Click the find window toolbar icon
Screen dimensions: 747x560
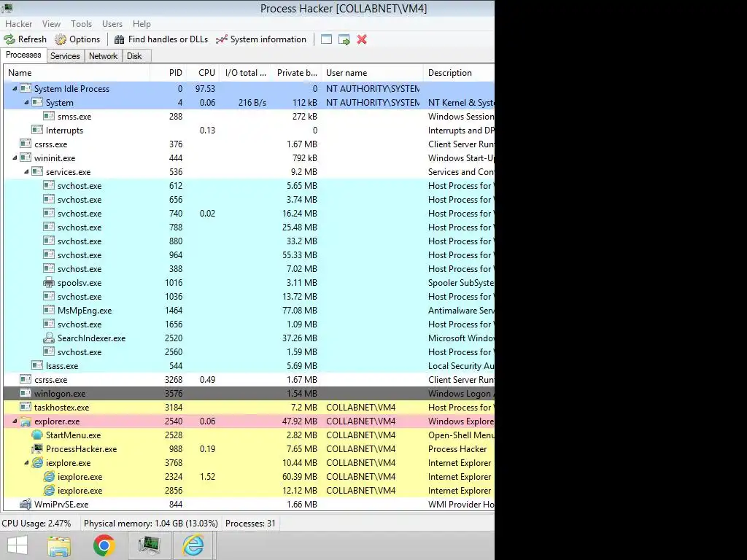click(326, 39)
